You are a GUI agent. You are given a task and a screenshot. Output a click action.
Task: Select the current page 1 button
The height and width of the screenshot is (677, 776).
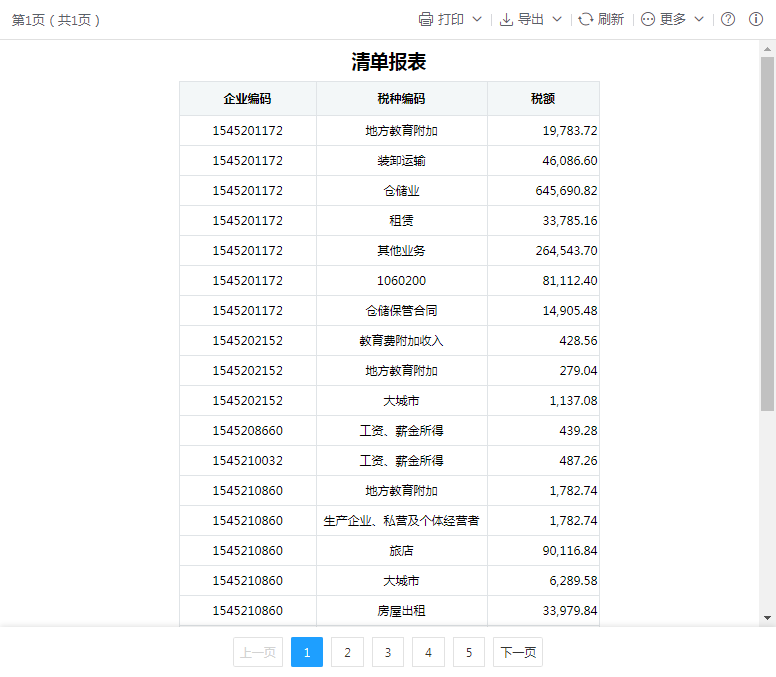[307, 653]
